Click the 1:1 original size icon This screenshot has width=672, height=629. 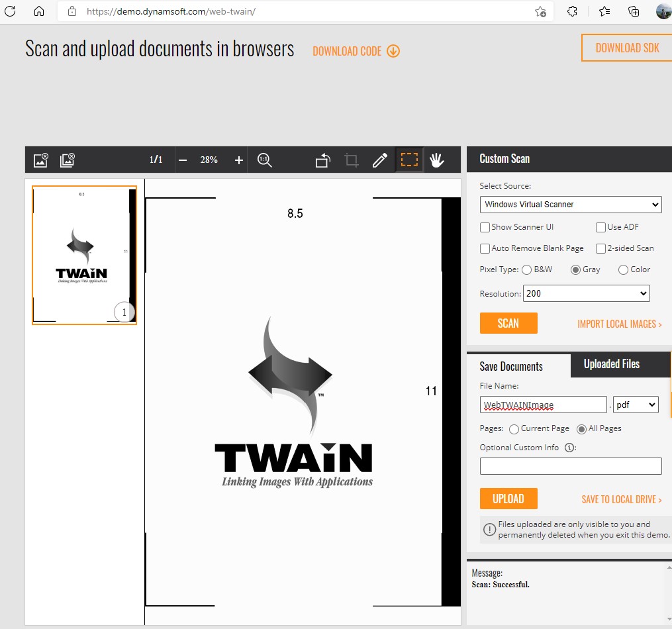pyautogui.click(x=265, y=160)
